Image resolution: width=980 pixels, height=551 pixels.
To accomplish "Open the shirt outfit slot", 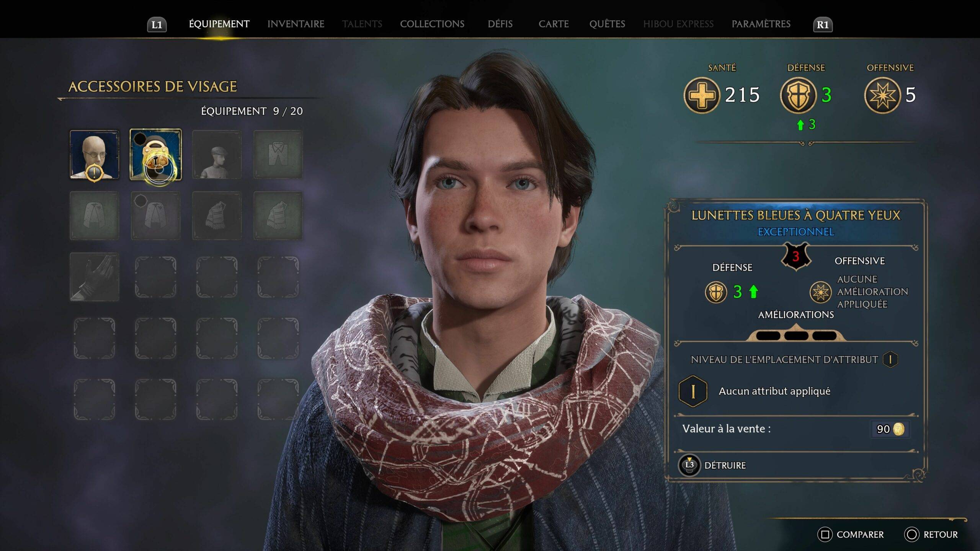I will (278, 155).
